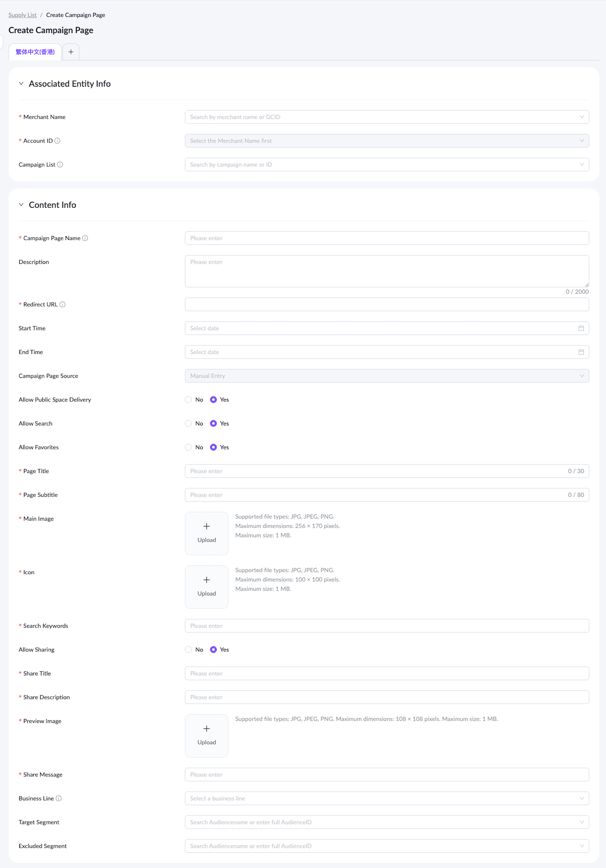Image resolution: width=606 pixels, height=868 pixels.
Task: Click the Account ID info icon
Action: (x=57, y=141)
